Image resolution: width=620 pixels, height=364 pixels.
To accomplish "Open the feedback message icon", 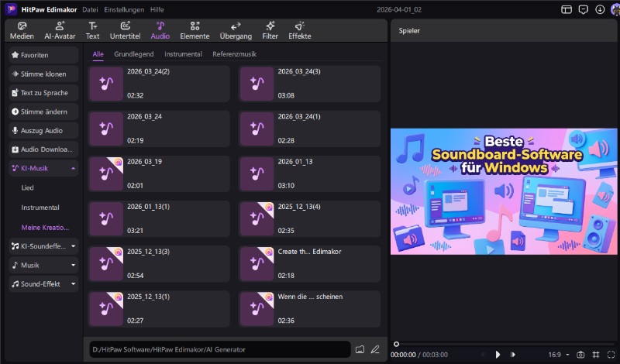I will pos(584,9).
